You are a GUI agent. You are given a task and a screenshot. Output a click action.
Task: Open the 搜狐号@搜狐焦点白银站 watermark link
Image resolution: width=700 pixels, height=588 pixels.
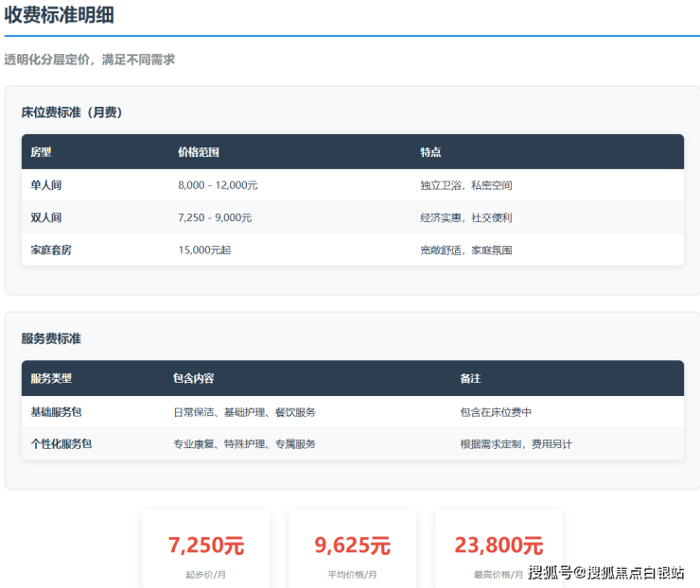tap(605, 572)
